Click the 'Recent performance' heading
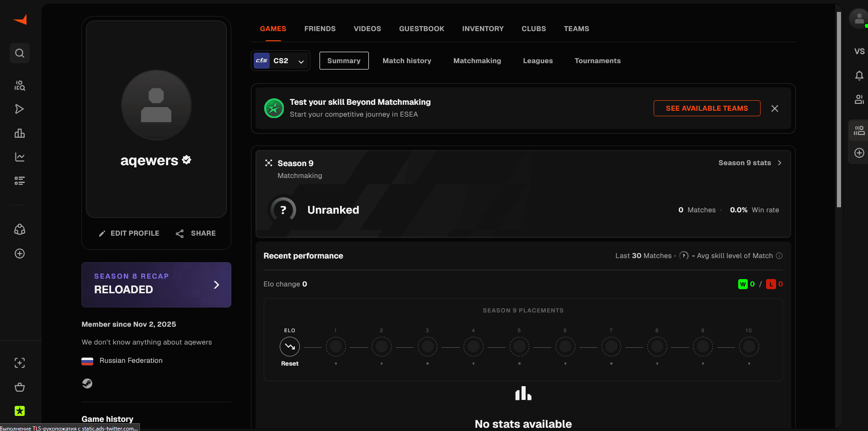Screen dimensions: 868x431 pos(304,256)
